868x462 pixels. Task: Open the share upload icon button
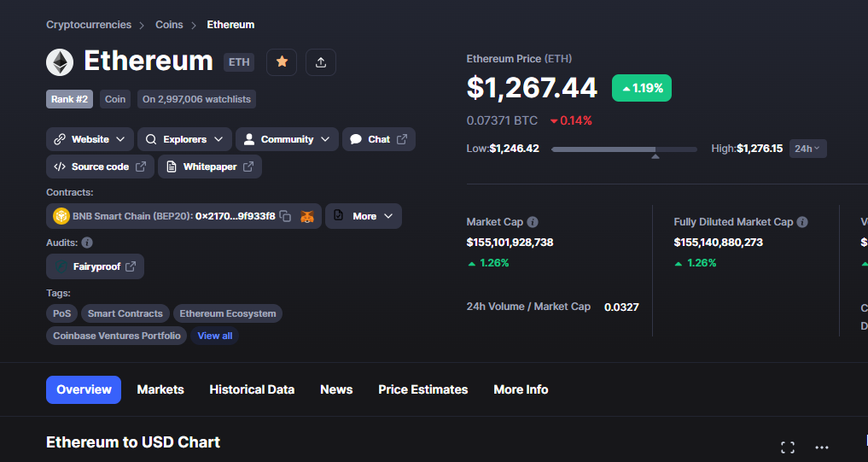(x=321, y=62)
